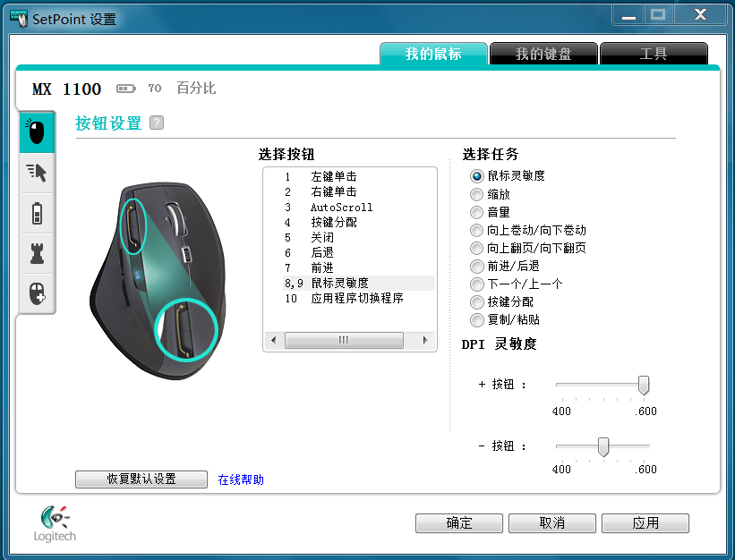Switch to the 我的键盘 tab
The height and width of the screenshot is (560, 735).
[x=543, y=54]
